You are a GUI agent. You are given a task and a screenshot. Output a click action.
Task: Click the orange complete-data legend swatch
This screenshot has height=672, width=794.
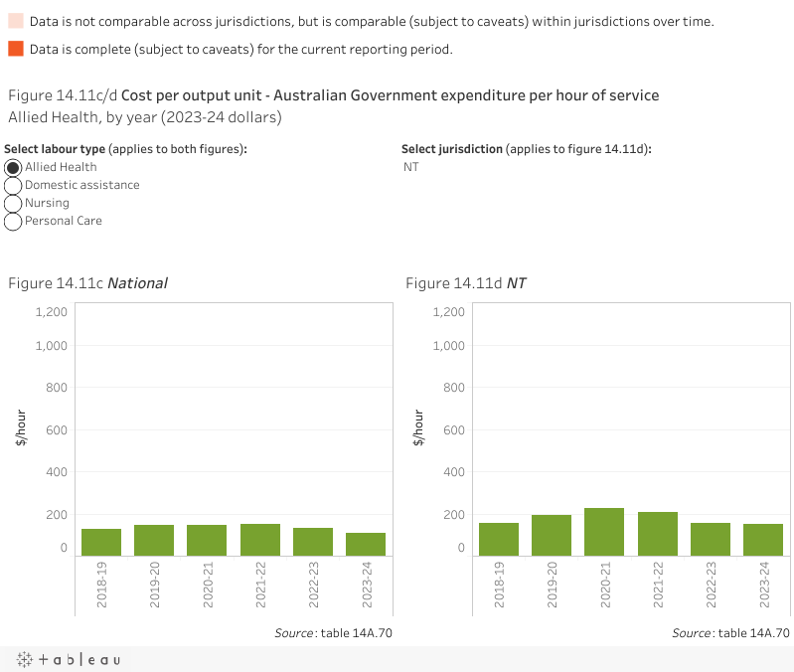(x=15, y=49)
